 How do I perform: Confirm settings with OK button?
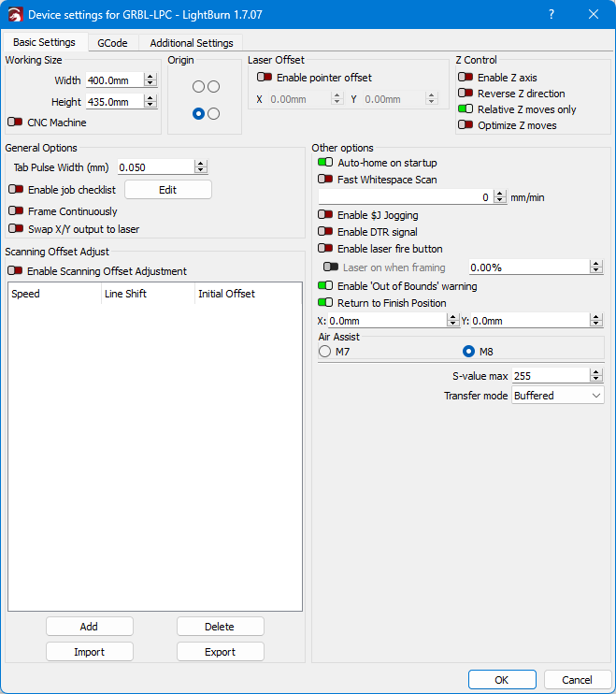coord(502,679)
